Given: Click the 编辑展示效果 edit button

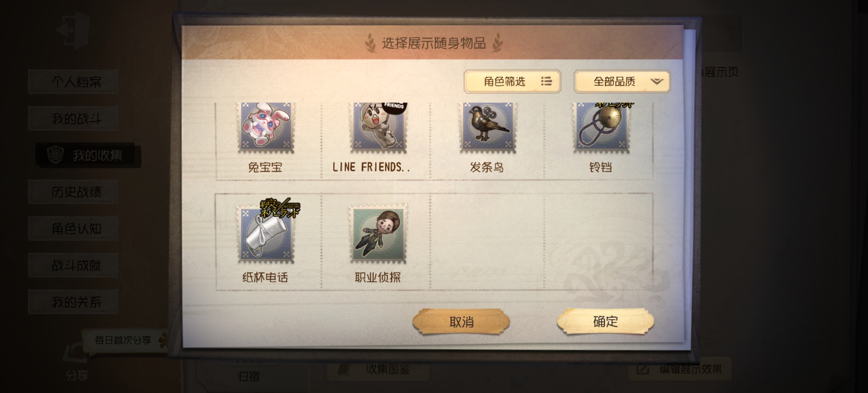Looking at the screenshot, I should (x=679, y=369).
